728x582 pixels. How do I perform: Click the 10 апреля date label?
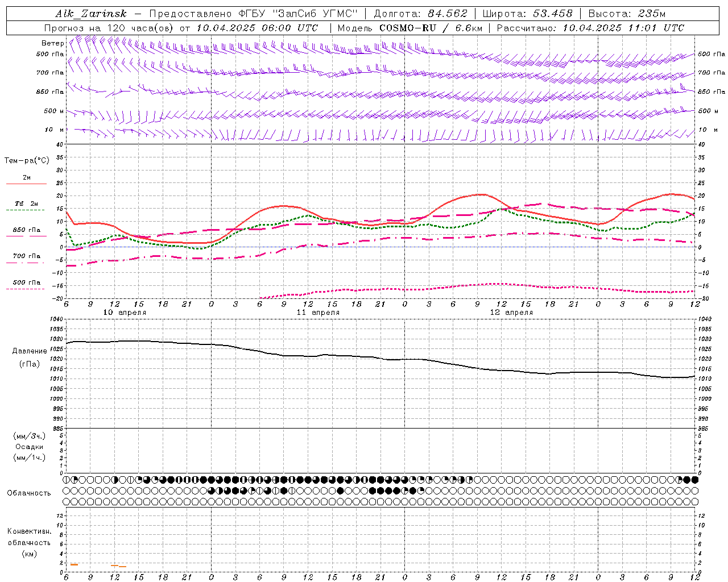click(x=125, y=313)
